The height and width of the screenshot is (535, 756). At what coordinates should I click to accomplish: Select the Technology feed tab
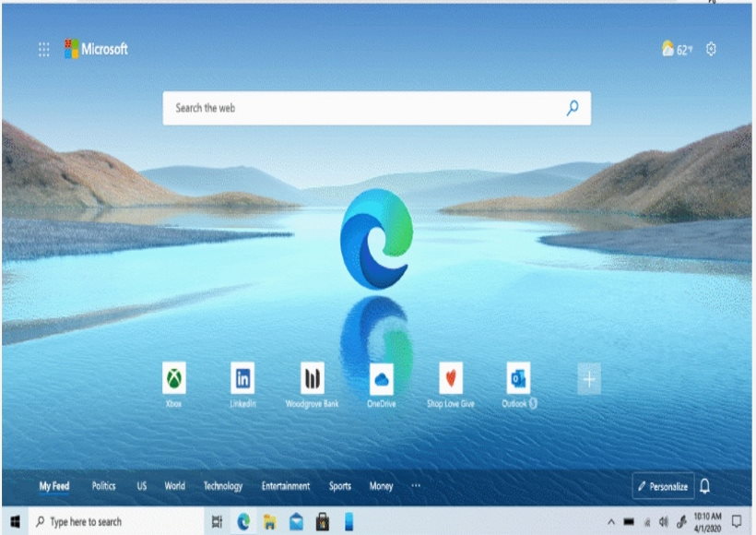[x=223, y=486]
